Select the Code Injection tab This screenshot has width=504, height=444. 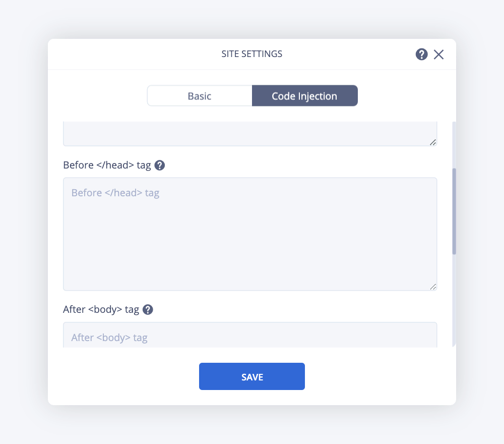click(x=304, y=95)
